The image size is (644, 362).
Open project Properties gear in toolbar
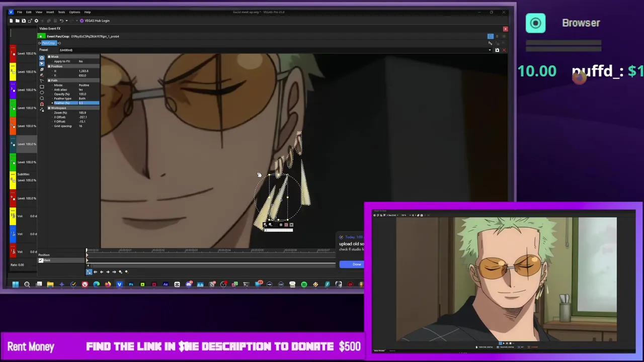tap(36, 21)
